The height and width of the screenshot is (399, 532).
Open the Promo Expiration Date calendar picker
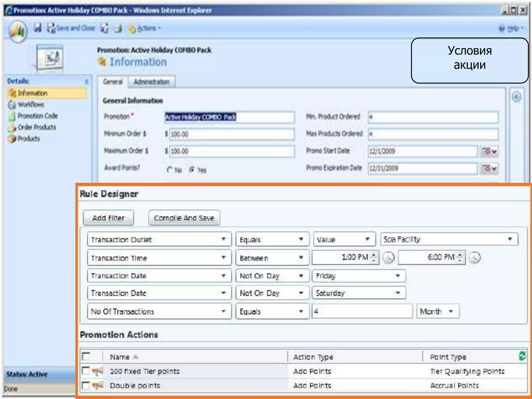click(489, 168)
